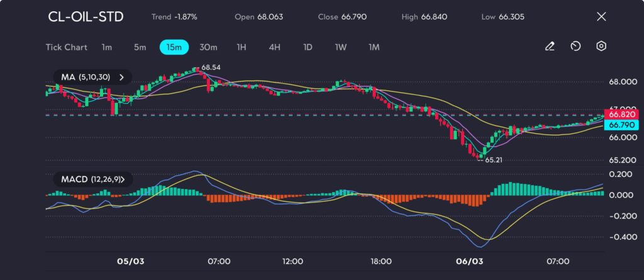The image size is (644, 280).
Task: Click the red 66.820 price label
Action: click(622, 114)
